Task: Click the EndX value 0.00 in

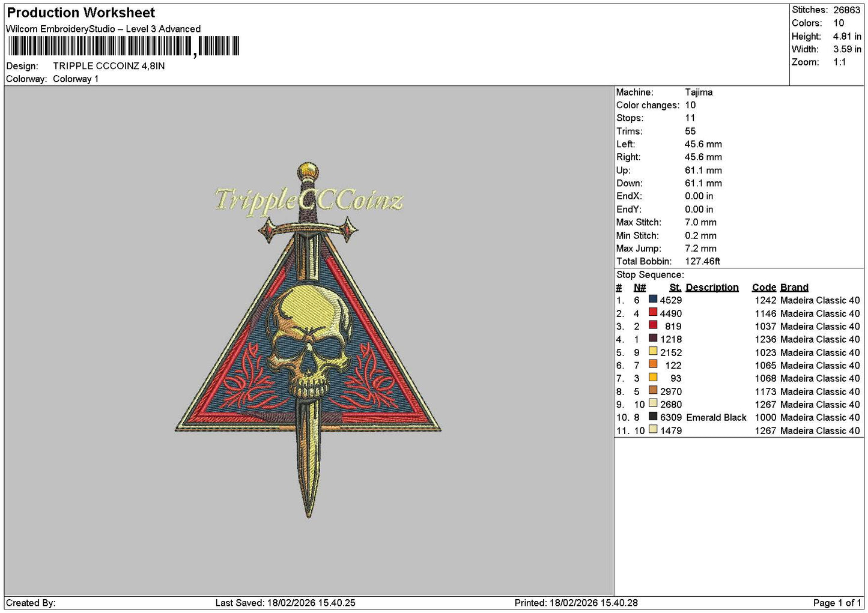Action: click(x=699, y=196)
